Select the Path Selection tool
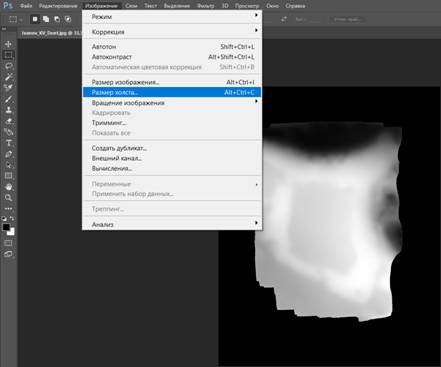 pos(8,165)
